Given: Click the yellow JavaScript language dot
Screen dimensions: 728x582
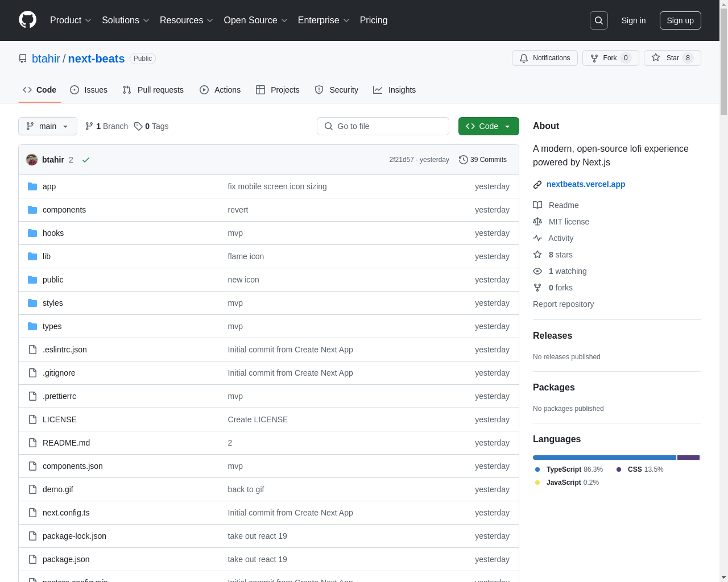Looking at the screenshot, I should pyautogui.click(x=537, y=483).
